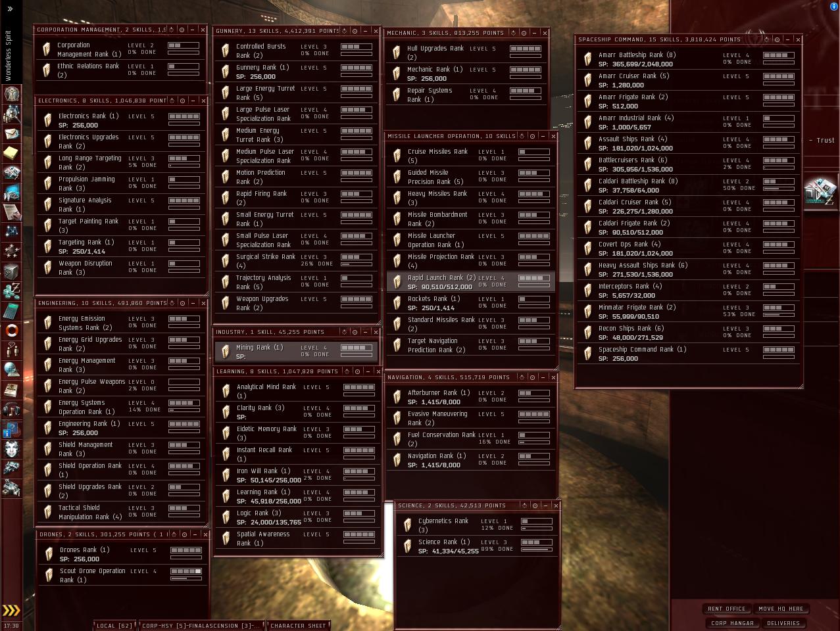Open the mail envelope icon in sidebar
Image resolution: width=840 pixels, height=631 pixels.
tap(11, 133)
